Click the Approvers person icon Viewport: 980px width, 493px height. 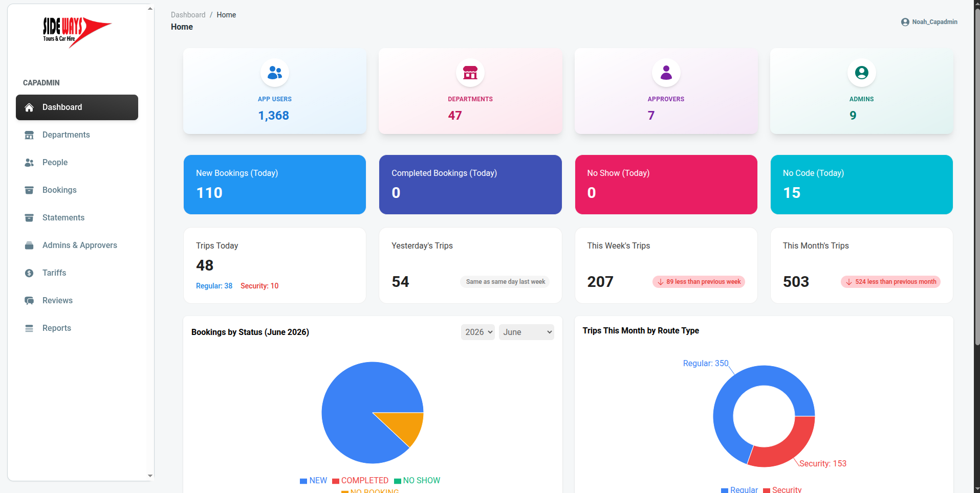point(666,73)
